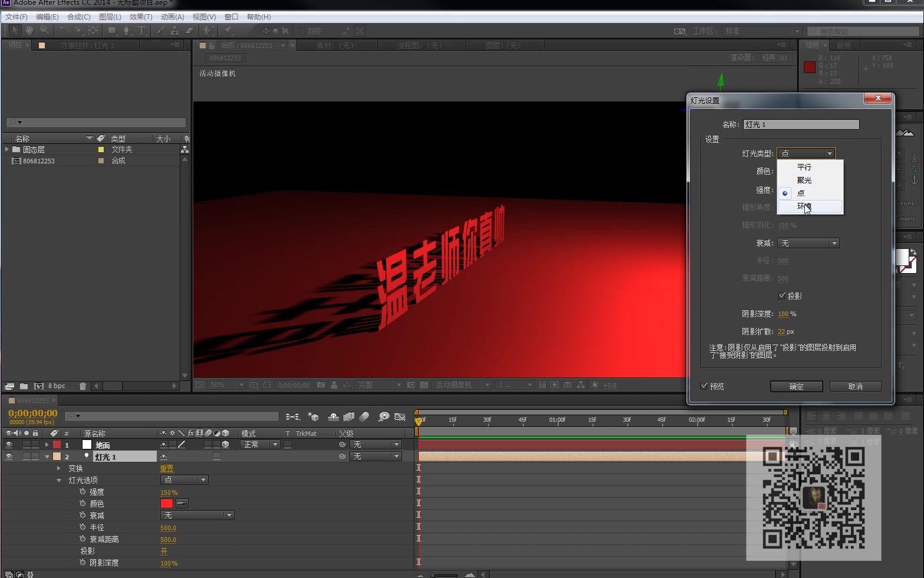Expand the 变换 property group
The width and height of the screenshot is (924, 578).
59,468
